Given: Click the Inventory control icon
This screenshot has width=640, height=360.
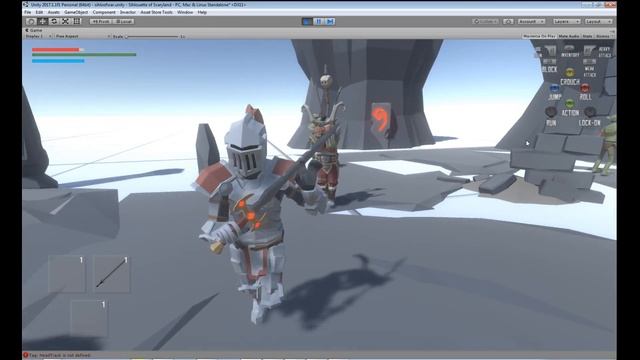Looking at the screenshot, I should tap(570, 49).
